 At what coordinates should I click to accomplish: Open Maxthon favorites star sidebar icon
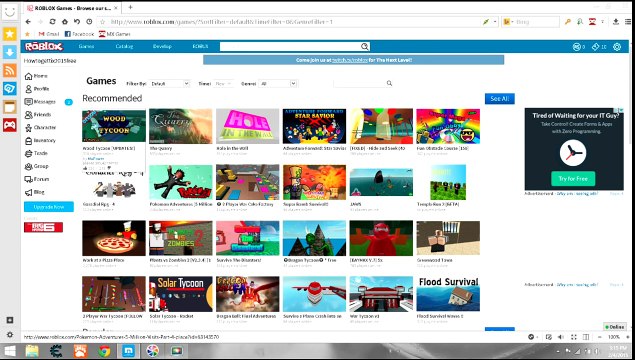point(10,34)
